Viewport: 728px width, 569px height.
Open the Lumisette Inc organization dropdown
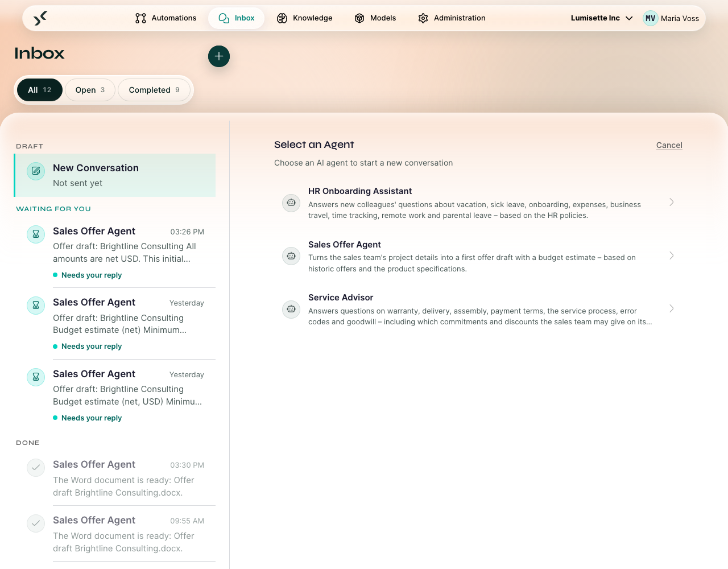(x=602, y=18)
